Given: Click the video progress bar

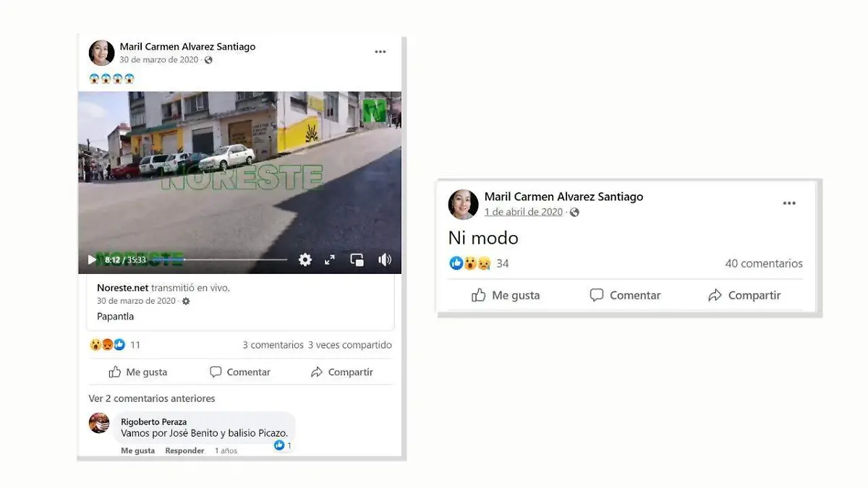Looking at the screenshot, I should click(x=219, y=260).
